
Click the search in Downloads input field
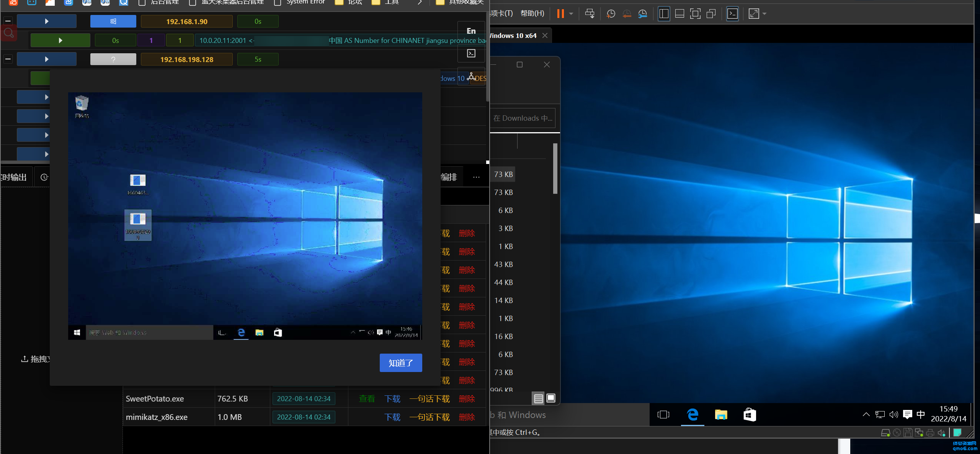(523, 118)
